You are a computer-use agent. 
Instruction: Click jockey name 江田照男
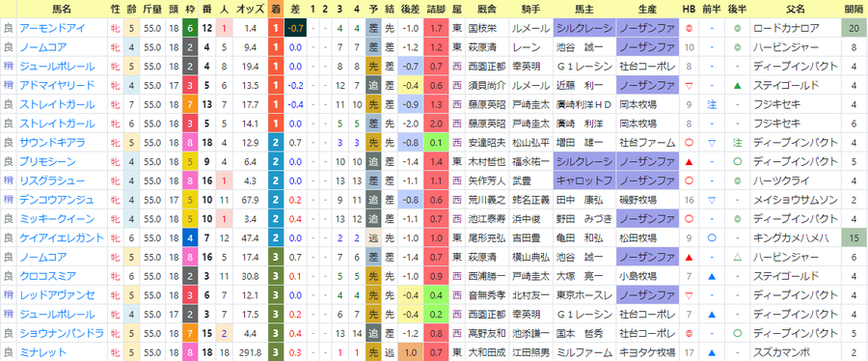pos(530,352)
